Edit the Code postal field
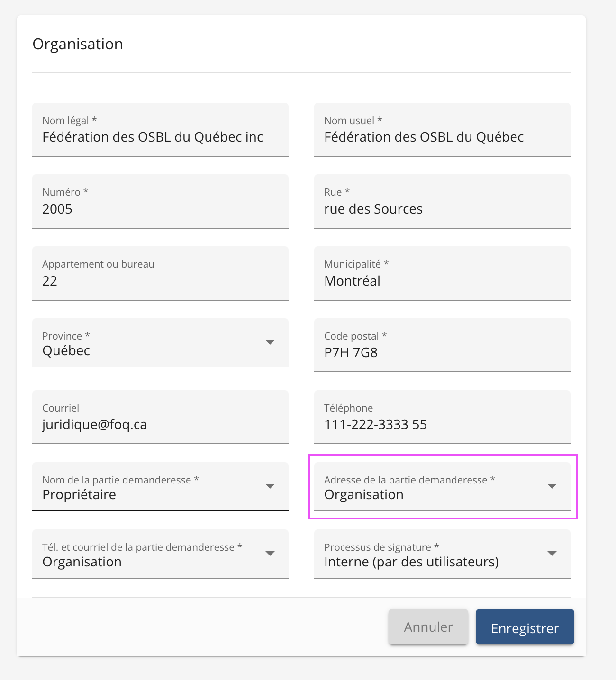 pos(442,352)
